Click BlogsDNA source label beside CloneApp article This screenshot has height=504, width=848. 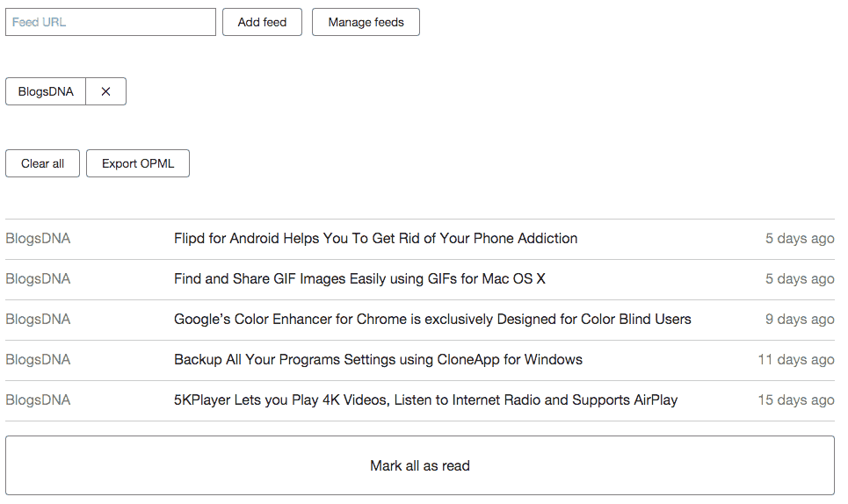coord(38,360)
